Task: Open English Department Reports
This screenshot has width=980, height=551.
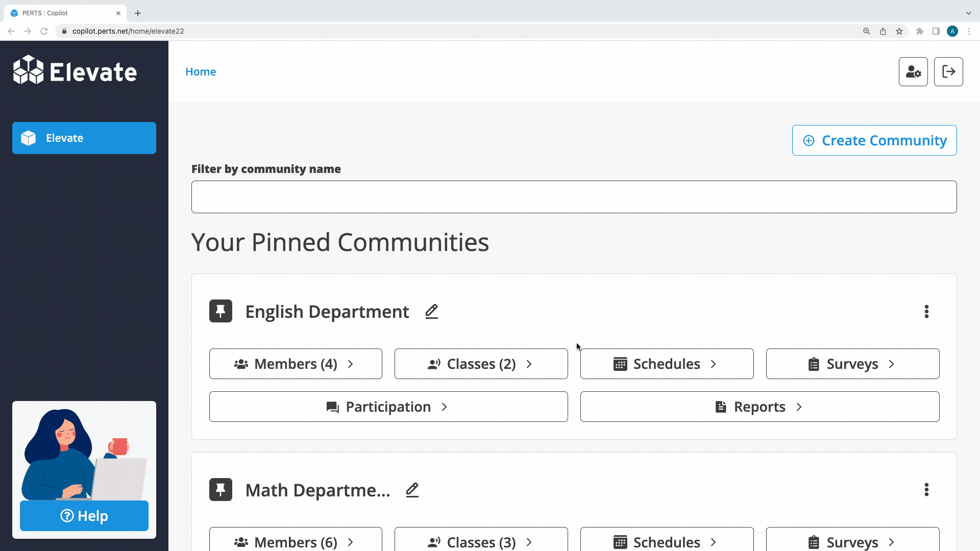Action: (x=759, y=407)
